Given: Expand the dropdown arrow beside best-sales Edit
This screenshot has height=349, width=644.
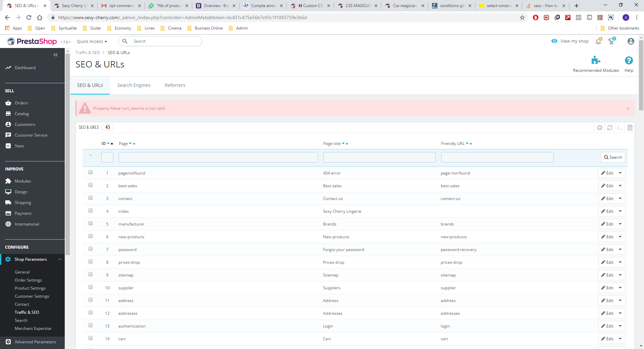Looking at the screenshot, I should (x=620, y=186).
